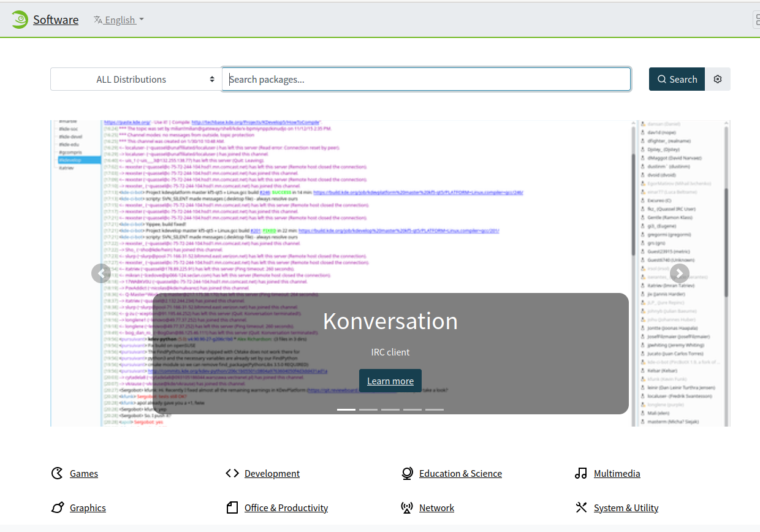Click the System & Utility tools icon
The width and height of the screenshot is (760, 532).
(x=581, y=507)
